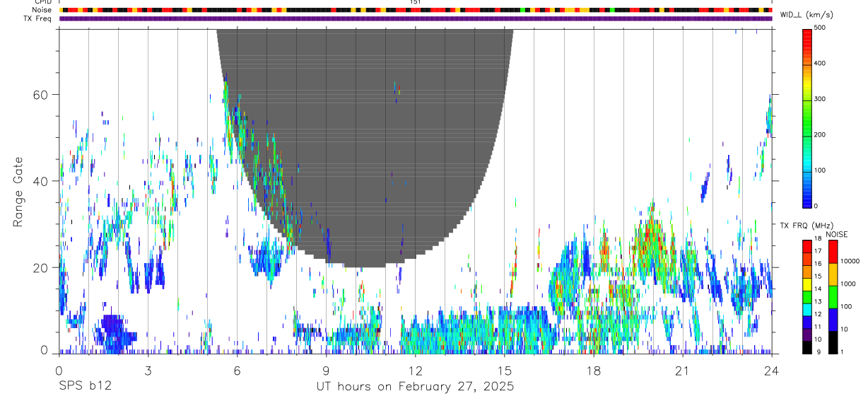The image size is (868, 401).
Task: Click the 15 label on the TX FRQ legend
Action: point(818,276)
